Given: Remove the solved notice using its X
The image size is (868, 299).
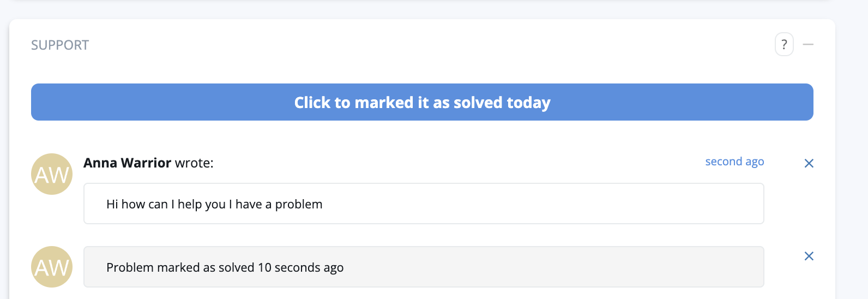Looking at the screenshot, I should 809,256.
